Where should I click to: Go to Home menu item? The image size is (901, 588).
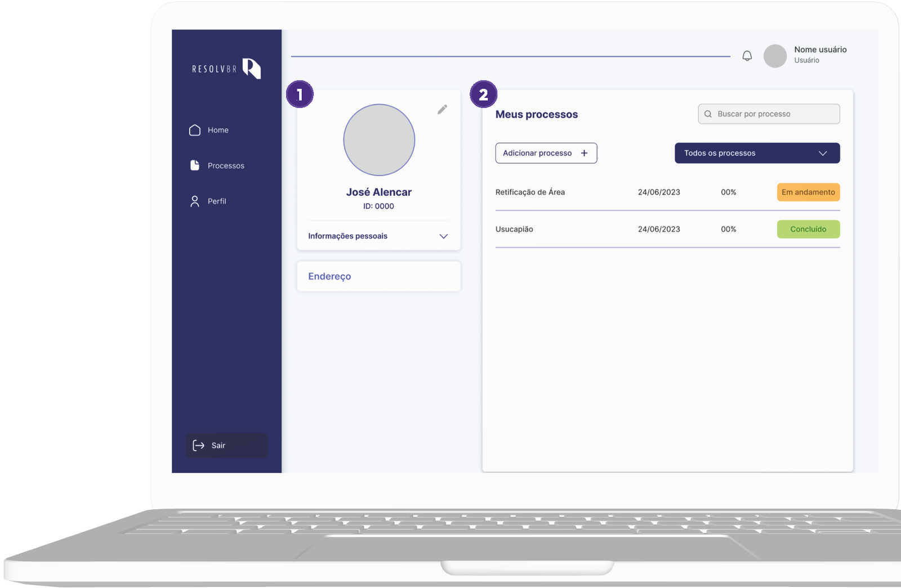209,130
